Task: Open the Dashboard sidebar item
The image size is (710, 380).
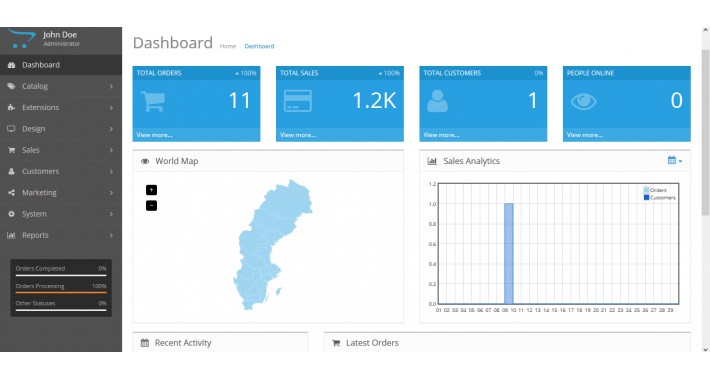Action: pyautogui.click(x=61, y=65)
